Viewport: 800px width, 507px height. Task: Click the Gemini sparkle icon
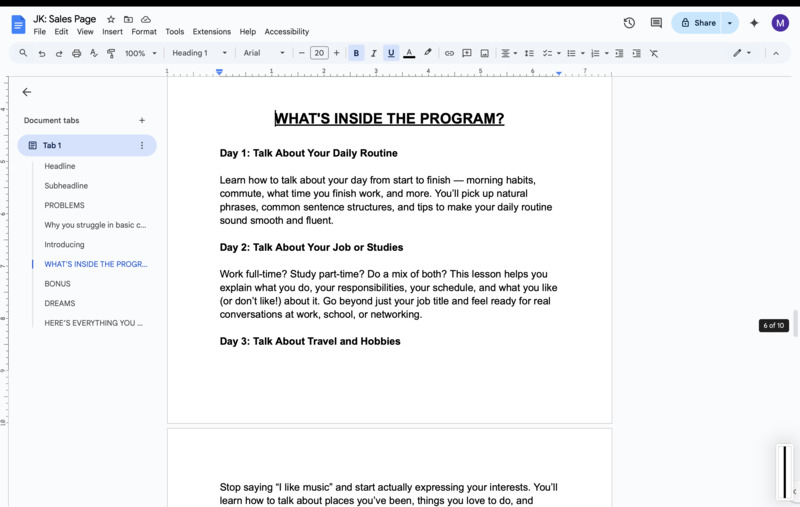(754, 23)
